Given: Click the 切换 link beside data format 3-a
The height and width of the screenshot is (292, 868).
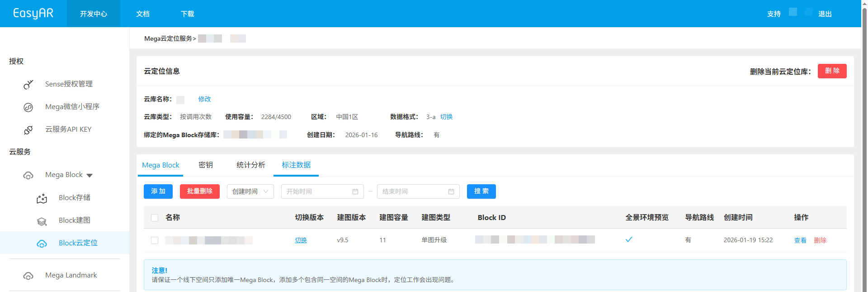Looking at the screenshot, I should (447, 117).
